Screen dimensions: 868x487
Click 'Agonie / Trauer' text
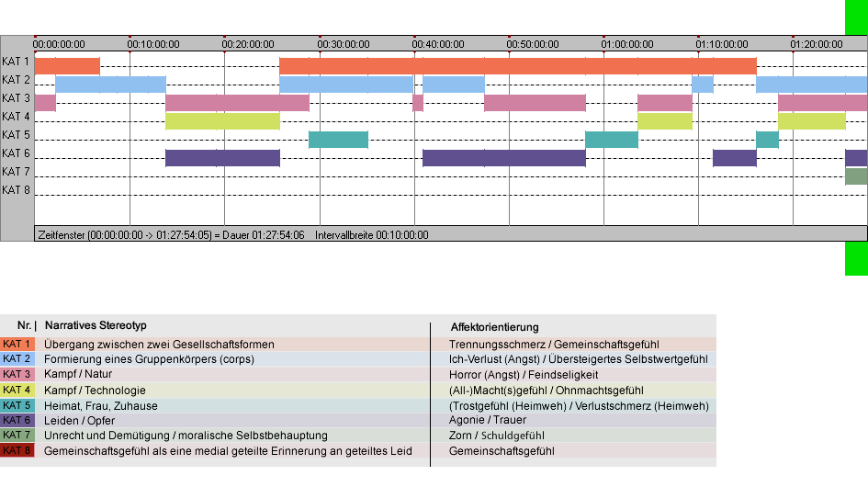(488, 421)
